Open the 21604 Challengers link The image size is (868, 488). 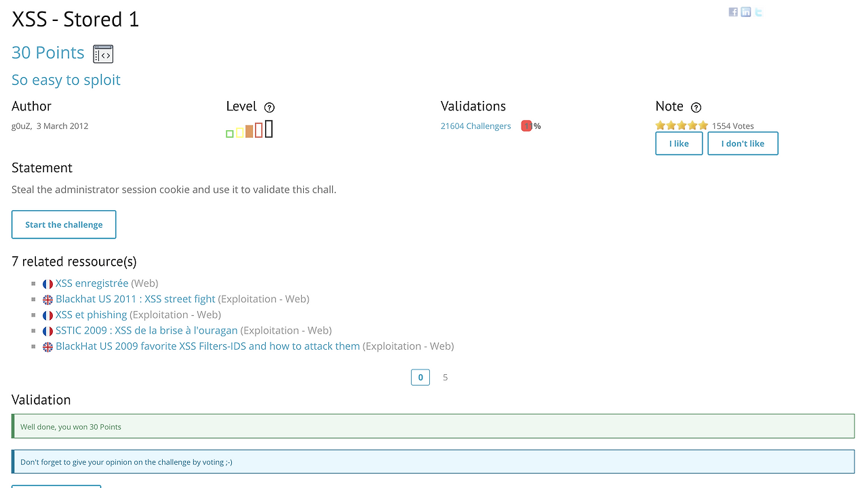(475, 125)
